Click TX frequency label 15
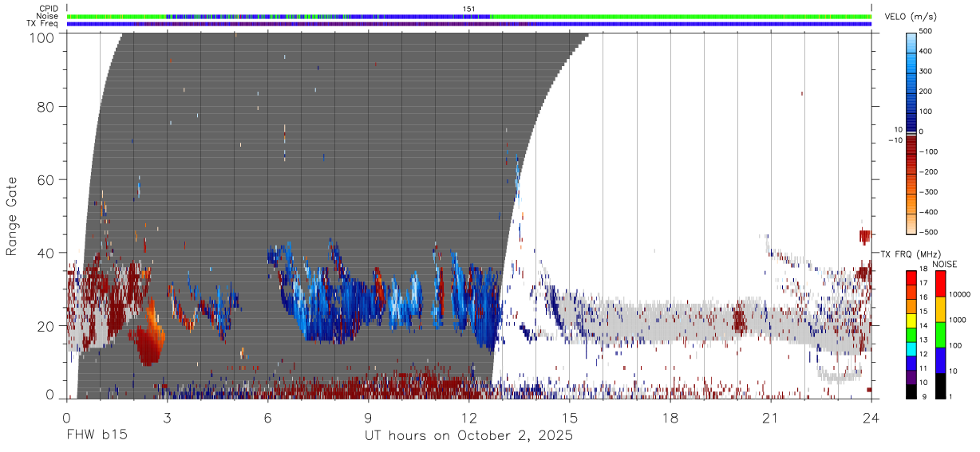The height and width of the screenshot is (452, 980). pos(923,312)
